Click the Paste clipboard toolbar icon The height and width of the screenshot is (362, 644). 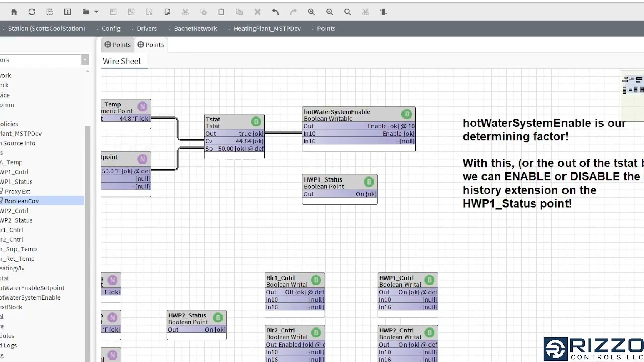221,12
